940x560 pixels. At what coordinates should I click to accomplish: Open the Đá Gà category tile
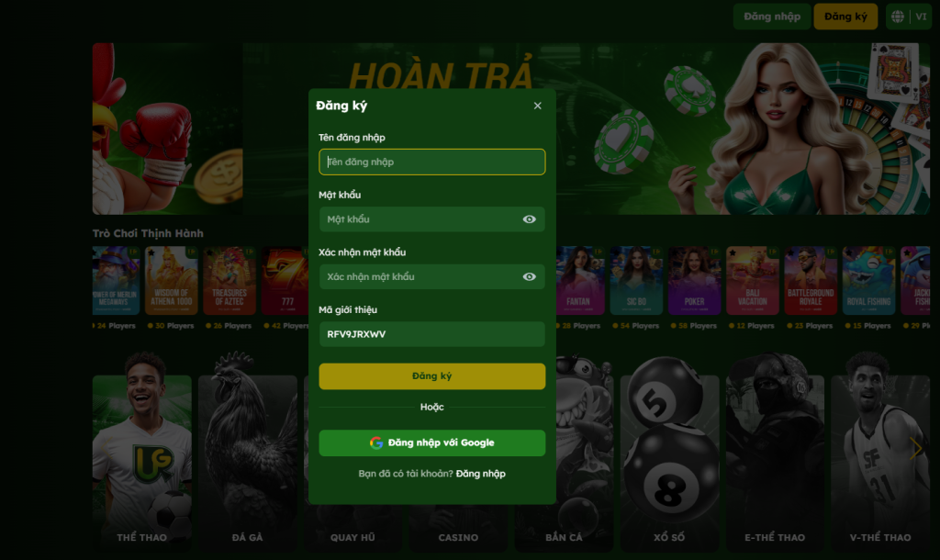pyautogui.click(x=248, y=462)
